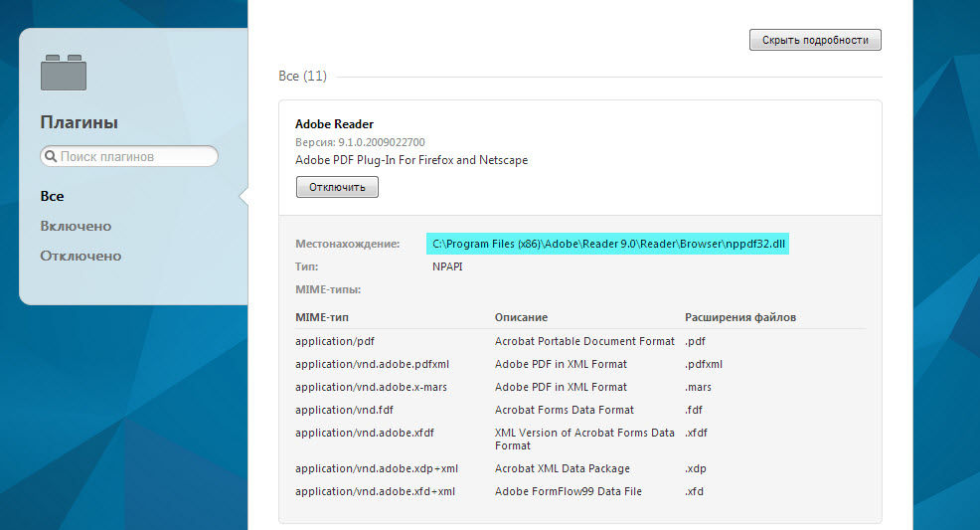
Task: Click the magnifier icon in plugin search
Action: [x=51, y=156]
